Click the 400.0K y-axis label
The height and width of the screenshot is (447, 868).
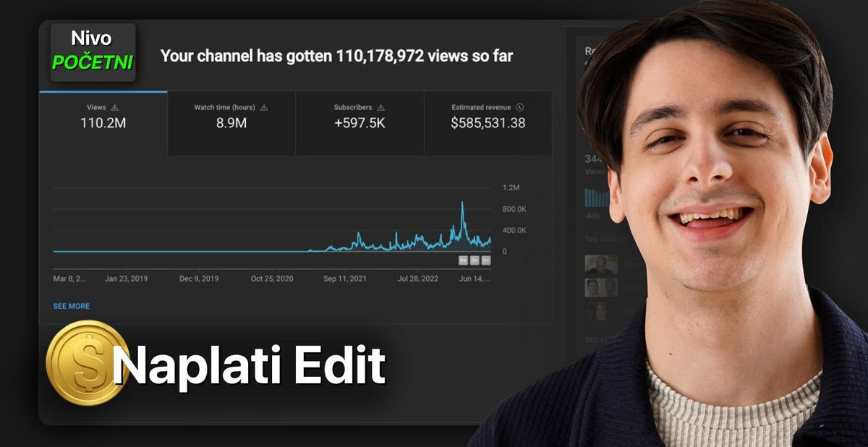pyautogui.click(x=514, y=230)
